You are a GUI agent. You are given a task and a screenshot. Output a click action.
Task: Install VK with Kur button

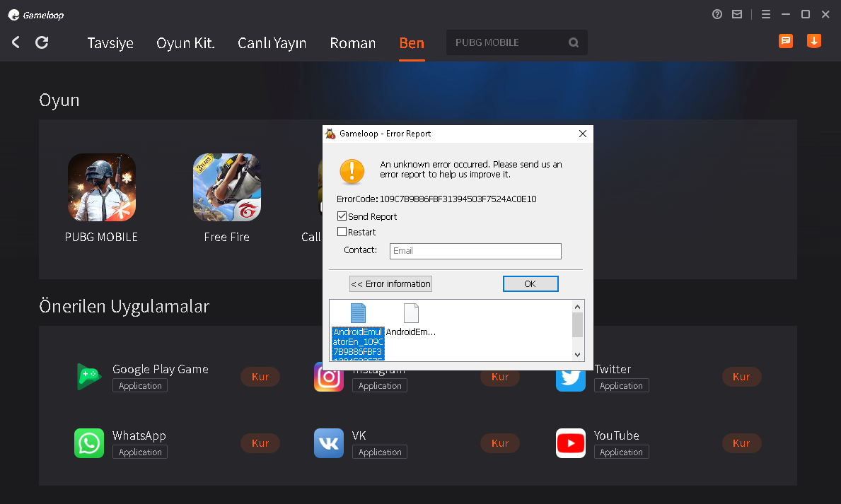(500, 443)
